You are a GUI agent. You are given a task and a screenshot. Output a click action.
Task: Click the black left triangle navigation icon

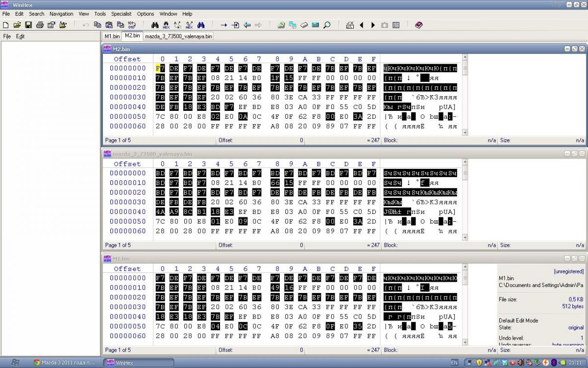tap(362, 25)
